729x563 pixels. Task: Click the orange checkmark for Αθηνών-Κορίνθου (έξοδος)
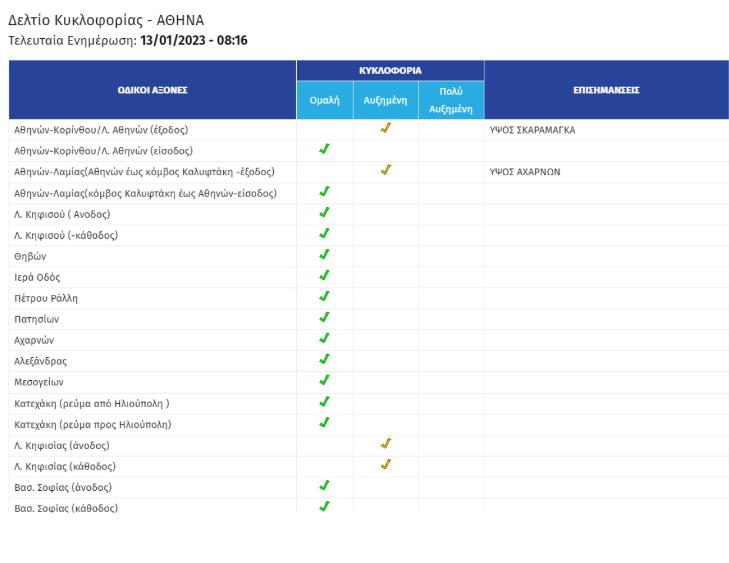[x=386, y=128]
